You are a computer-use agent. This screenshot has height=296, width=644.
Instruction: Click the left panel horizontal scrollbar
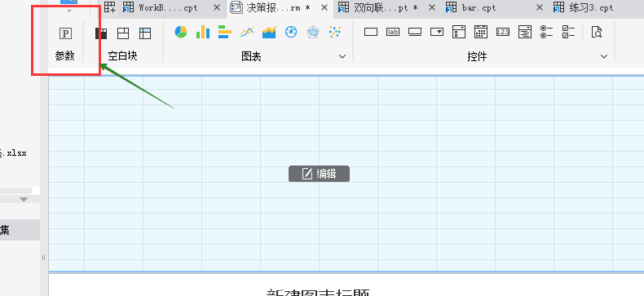16,191
